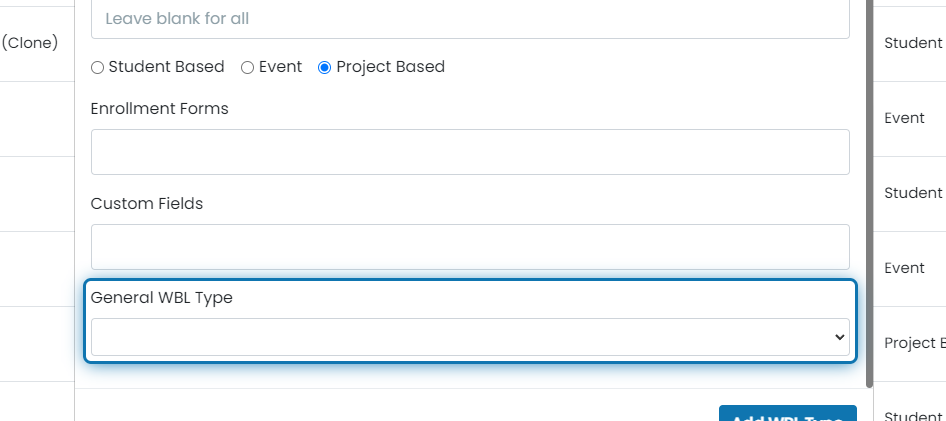Select the Project Based radio button
This screenshot has width=946, height=421.
tap(325, 68)
